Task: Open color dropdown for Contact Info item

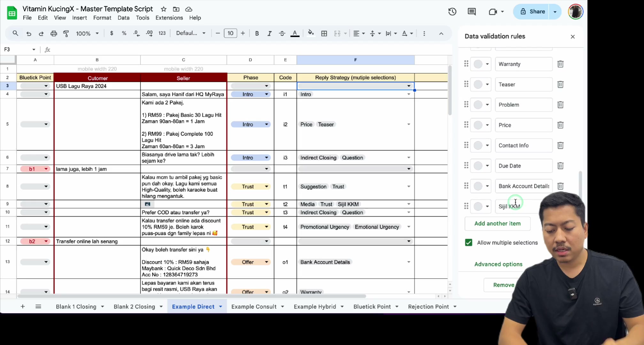Action: [481, 146]
